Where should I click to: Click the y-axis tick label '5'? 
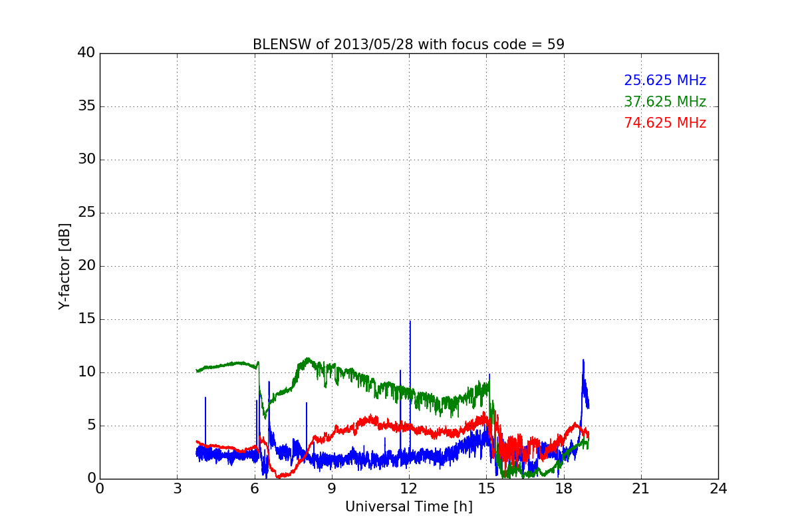90,426
